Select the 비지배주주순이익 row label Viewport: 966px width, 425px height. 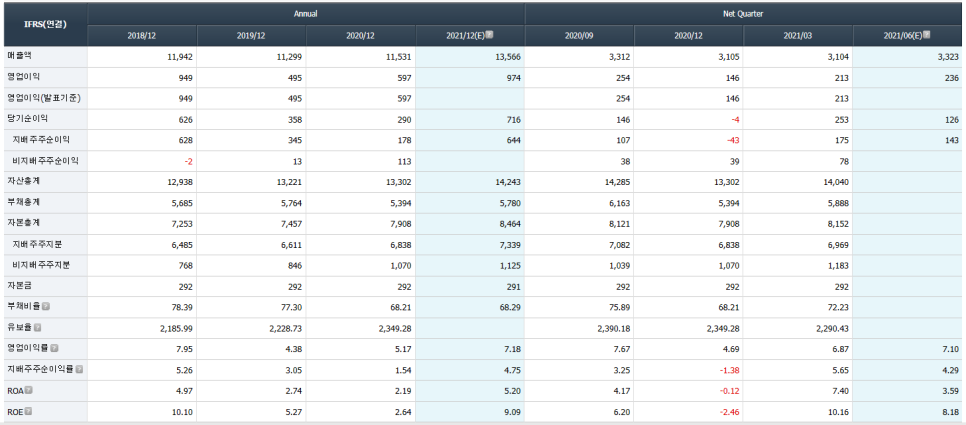tap(45, 161)
